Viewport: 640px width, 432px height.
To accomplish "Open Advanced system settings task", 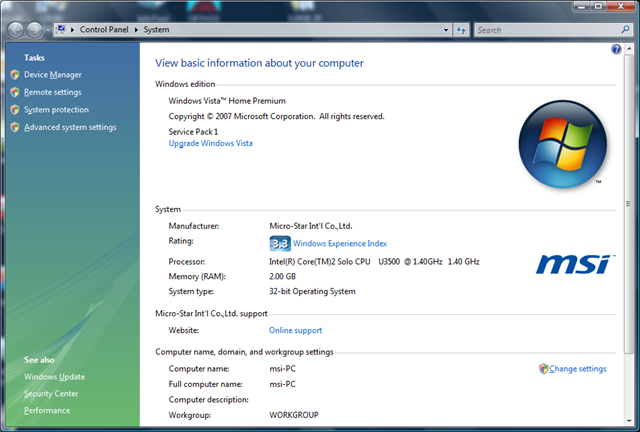I will pyautogui.click(x=70, y=127).
